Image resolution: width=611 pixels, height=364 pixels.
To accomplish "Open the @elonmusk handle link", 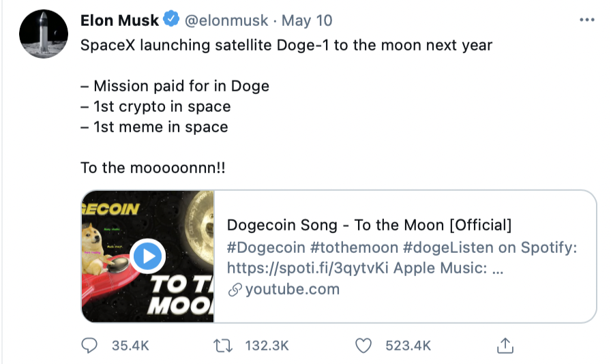I will (225, 20).
